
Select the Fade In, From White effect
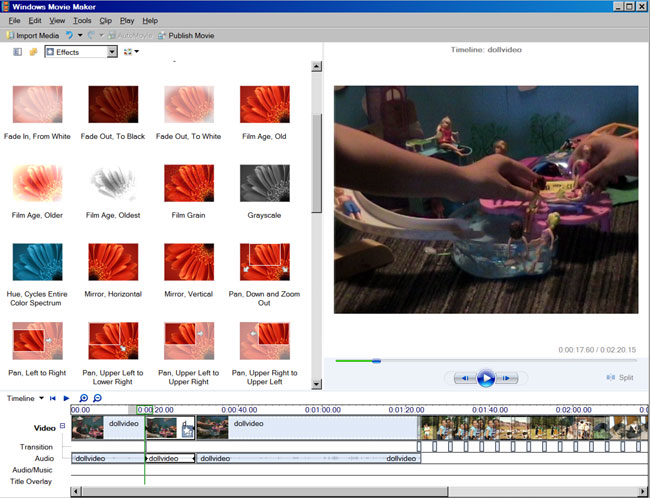pos(37,113)
